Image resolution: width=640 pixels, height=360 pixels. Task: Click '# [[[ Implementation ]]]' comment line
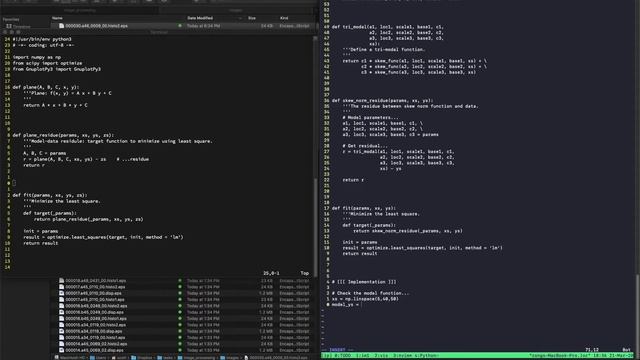point(364,282)
